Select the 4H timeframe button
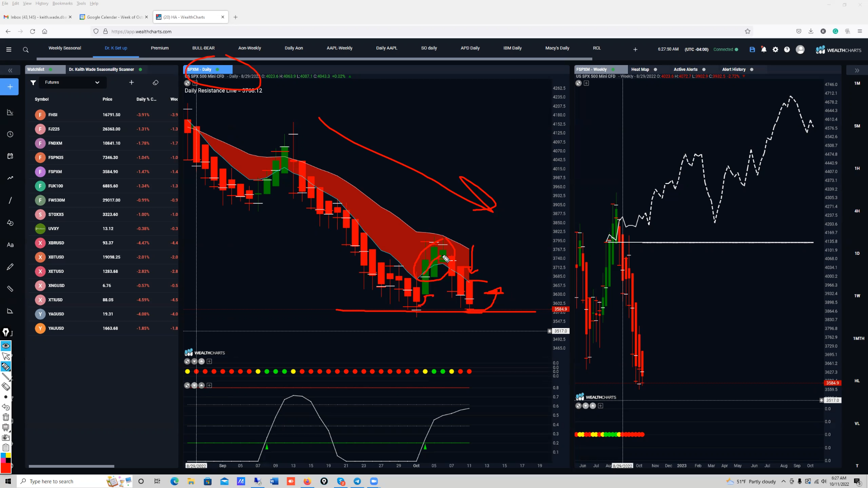 pyautogui.click(x=857, y=211)
